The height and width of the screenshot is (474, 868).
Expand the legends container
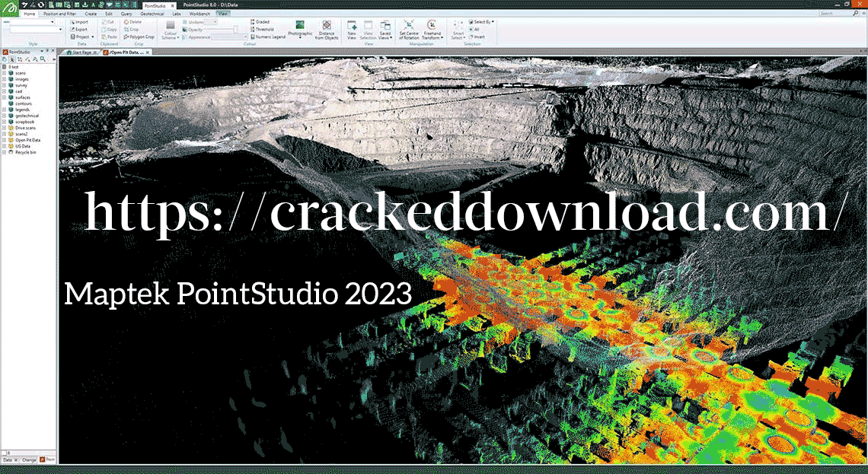click(5, 110)
